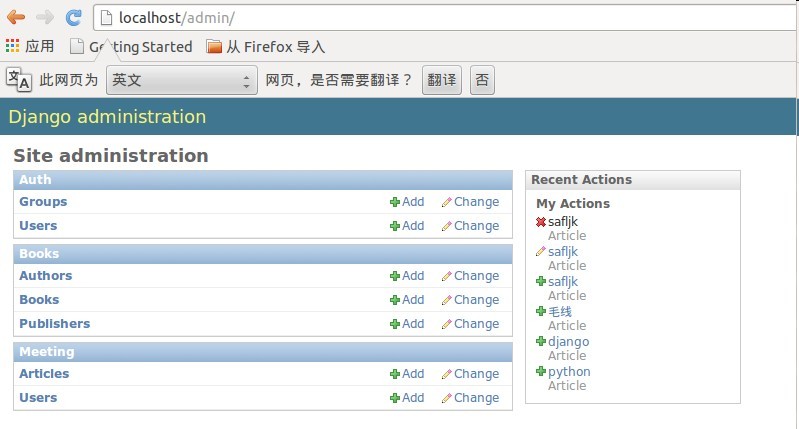This screenshot has height=429, width=799.
Task: Open the Books model row link
Action: (x=39, y=300)
